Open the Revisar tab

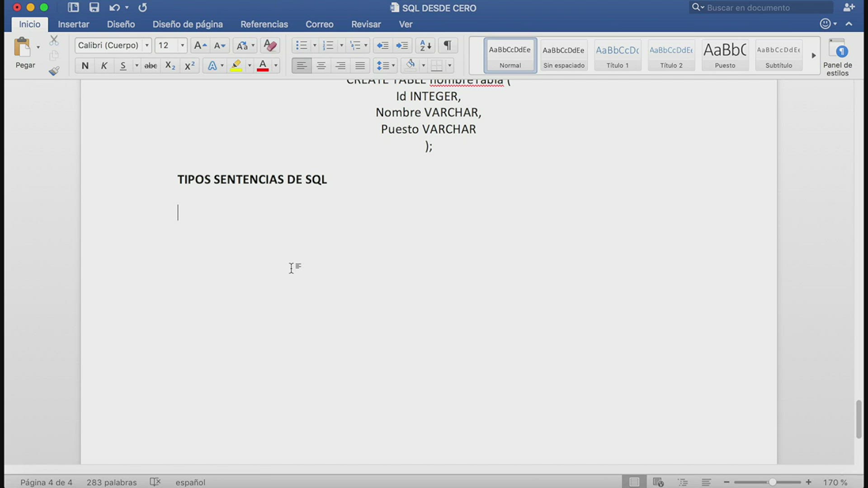[x=366, y=24]
